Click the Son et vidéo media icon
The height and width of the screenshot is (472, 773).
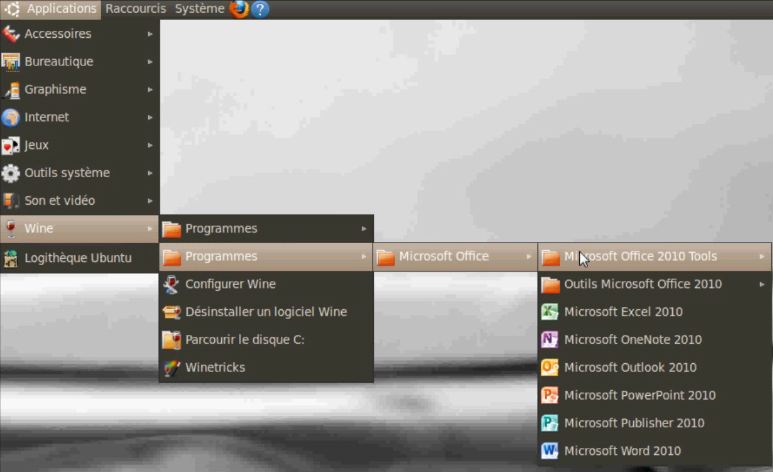[x=10, y=201]
